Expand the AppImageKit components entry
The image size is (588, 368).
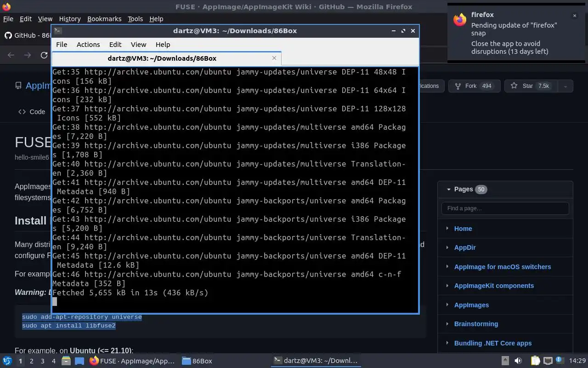point(447,286)
